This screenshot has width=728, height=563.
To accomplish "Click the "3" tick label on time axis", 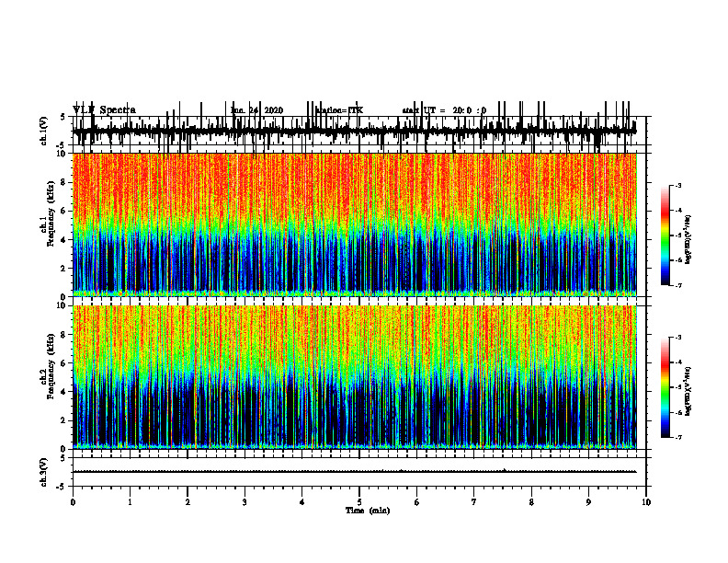I will [x=245, y=502].
